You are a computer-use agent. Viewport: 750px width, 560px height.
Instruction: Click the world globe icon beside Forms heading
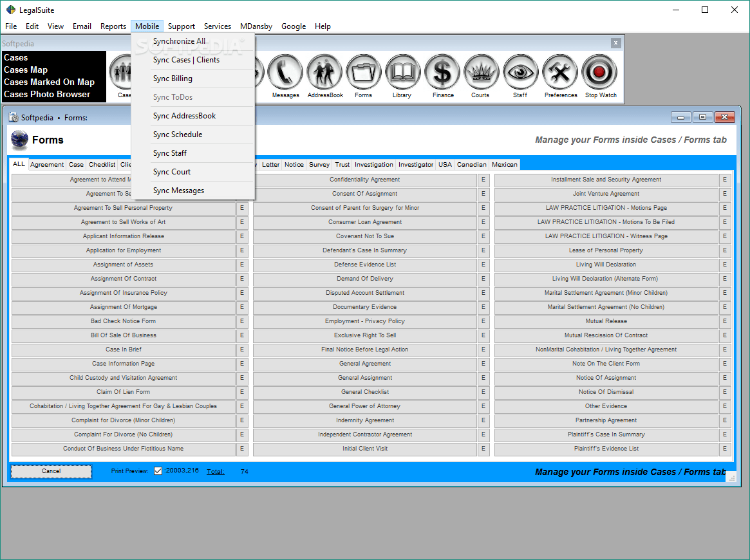[x=19, y=140]
